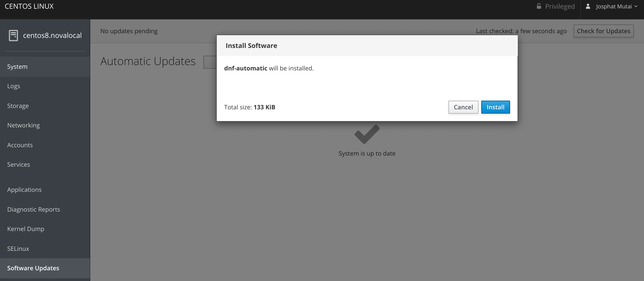Viewport: 644px width, 281px height.
Task: Click the Install Software dialog title
Action: pos(251,46)
